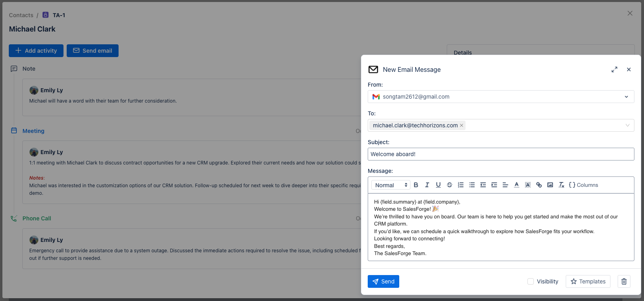The width and height of the screenshot is (644, 301).
Task: Open the text highlight color picker
Action: 528,185
